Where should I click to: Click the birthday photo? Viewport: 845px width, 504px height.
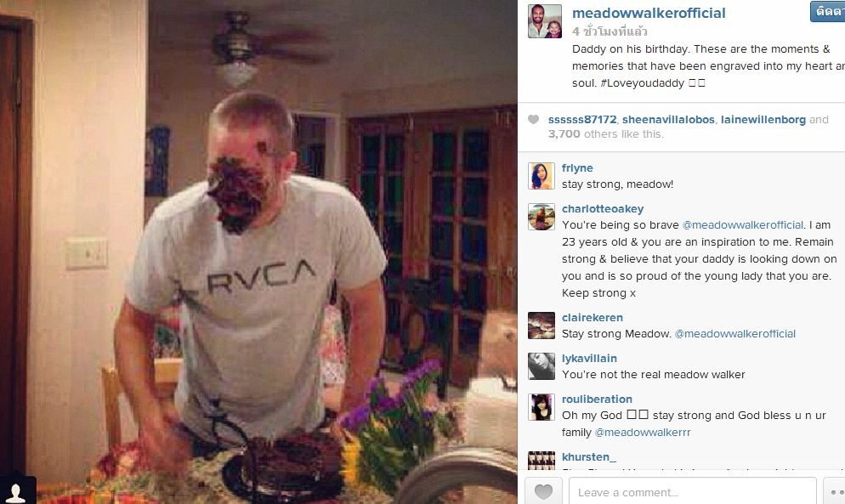pos(258,252)
